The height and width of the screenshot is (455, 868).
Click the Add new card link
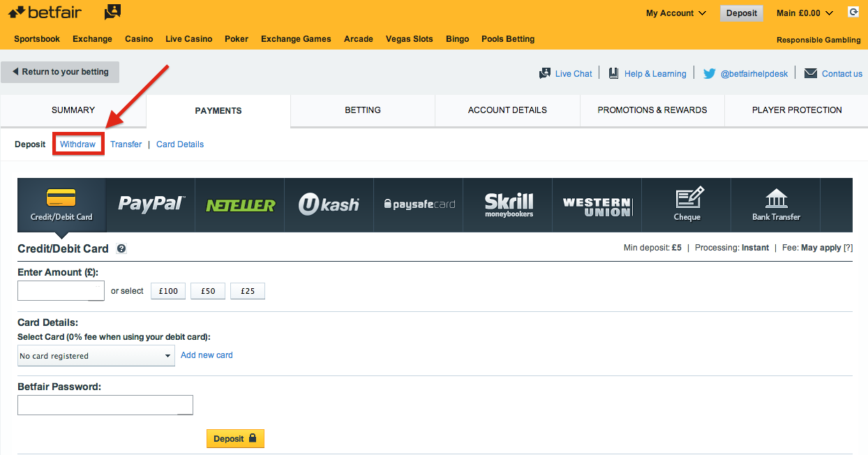click(x=207, y=355)
